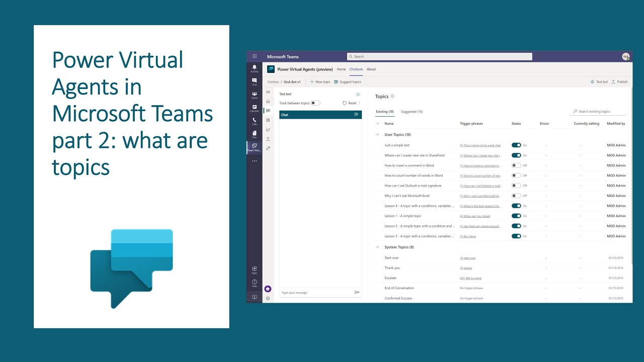Click the purple bot avatar icon
This screenshot has width=644, height=362.
click(268, 289)
